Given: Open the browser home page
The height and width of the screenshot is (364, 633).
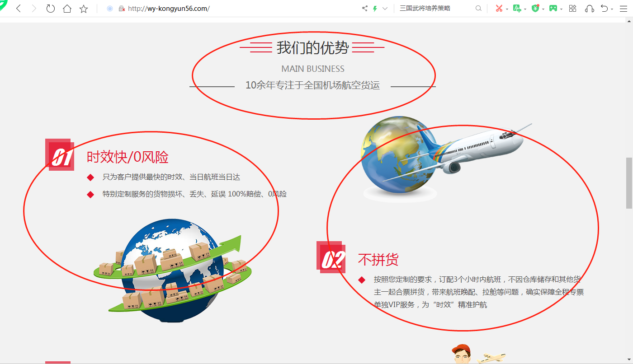Looking at the screenshot, I should tap(67, 9).
